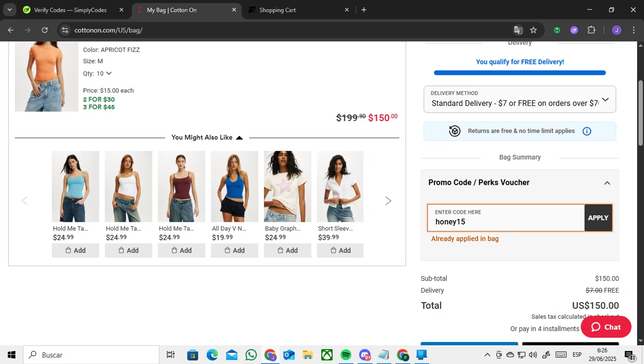Open site information icon in address bar
The image size is (644, 364).
point(65,30)
